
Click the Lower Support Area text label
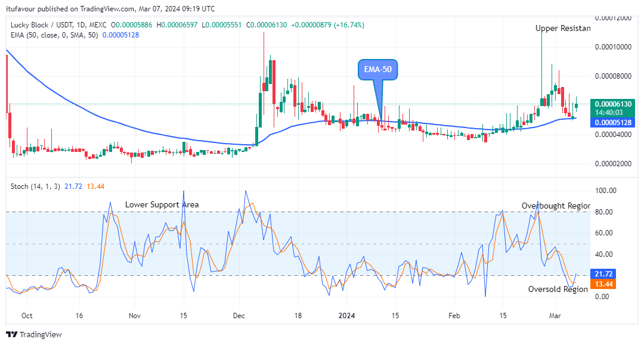pyautogui.click(x=162, y=205)
